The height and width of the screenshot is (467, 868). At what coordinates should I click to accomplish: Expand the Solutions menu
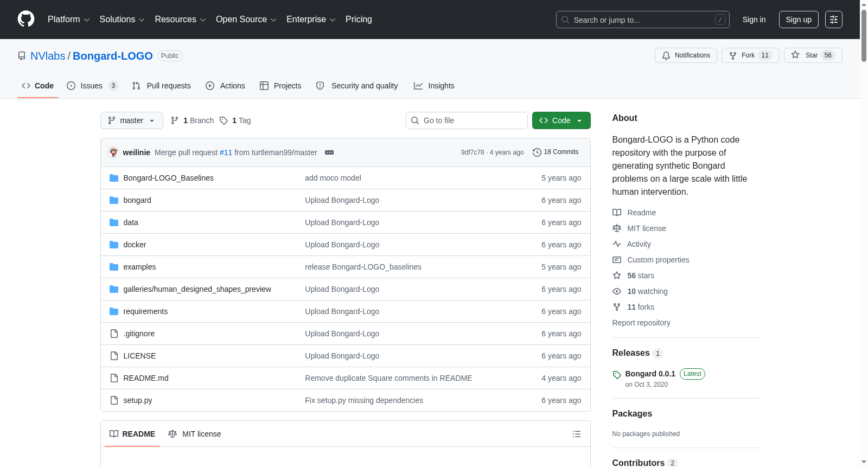tap(122, 20)
